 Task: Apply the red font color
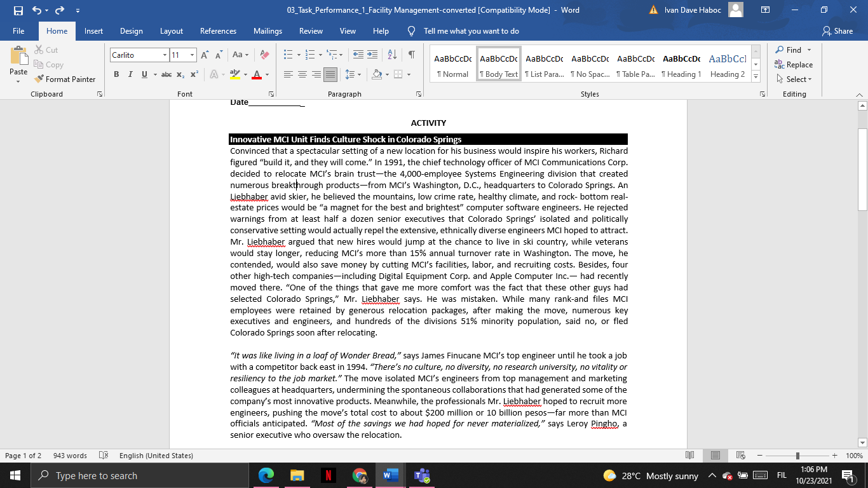257,74
